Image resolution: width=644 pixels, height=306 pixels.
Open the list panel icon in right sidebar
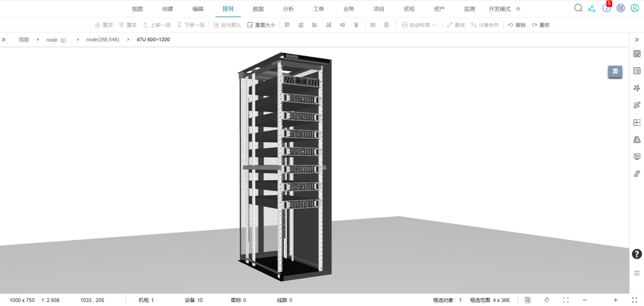pos(637,71)
